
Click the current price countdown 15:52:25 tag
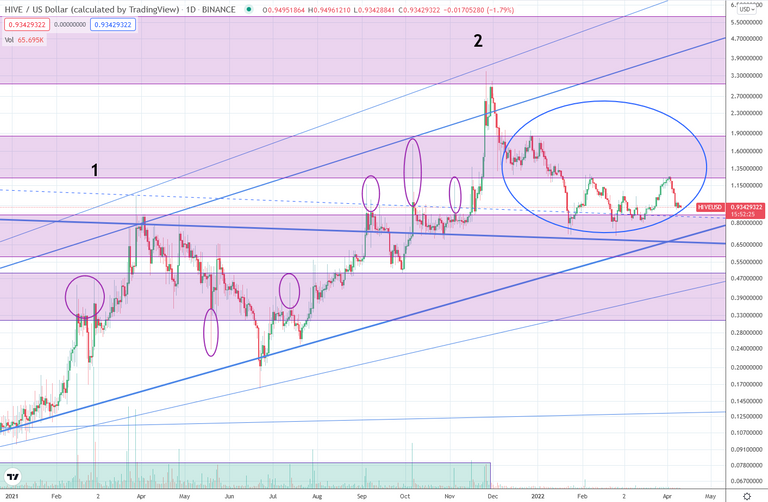click(745, 215)
